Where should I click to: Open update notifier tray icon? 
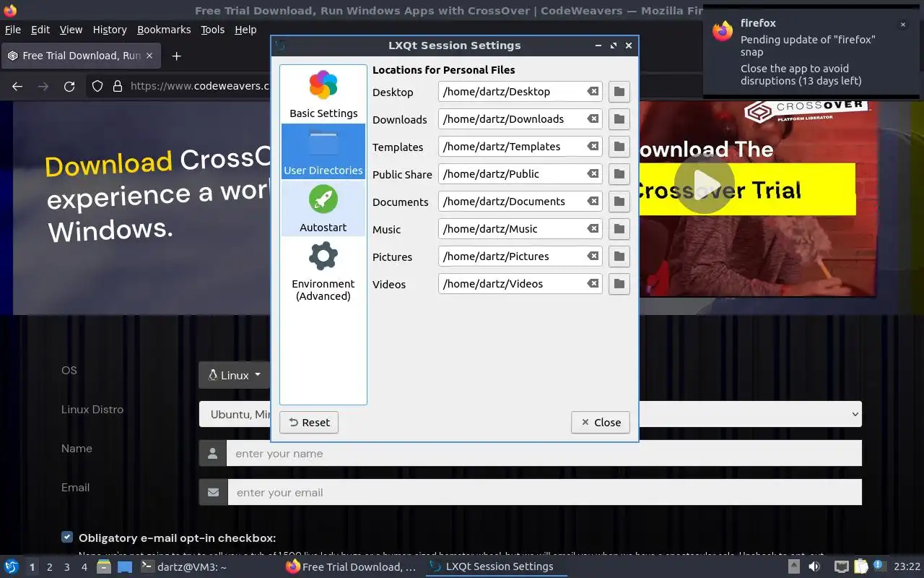(x=879, y=566)
